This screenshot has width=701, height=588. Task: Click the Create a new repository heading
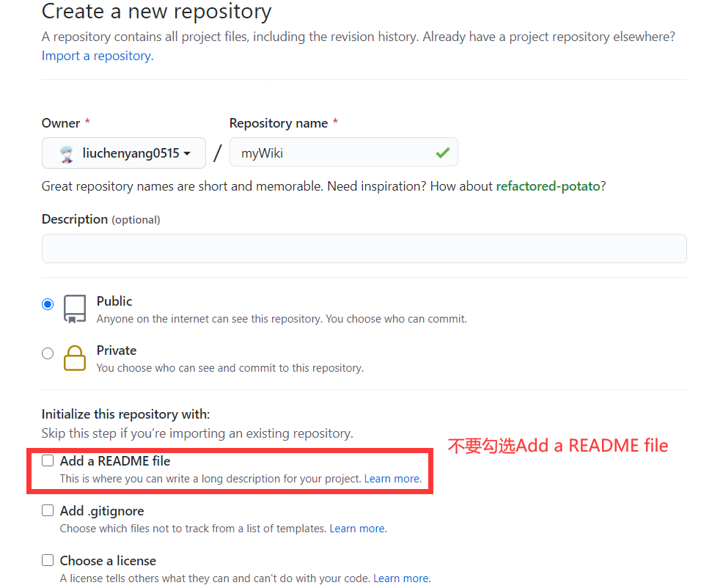point(156,12)
